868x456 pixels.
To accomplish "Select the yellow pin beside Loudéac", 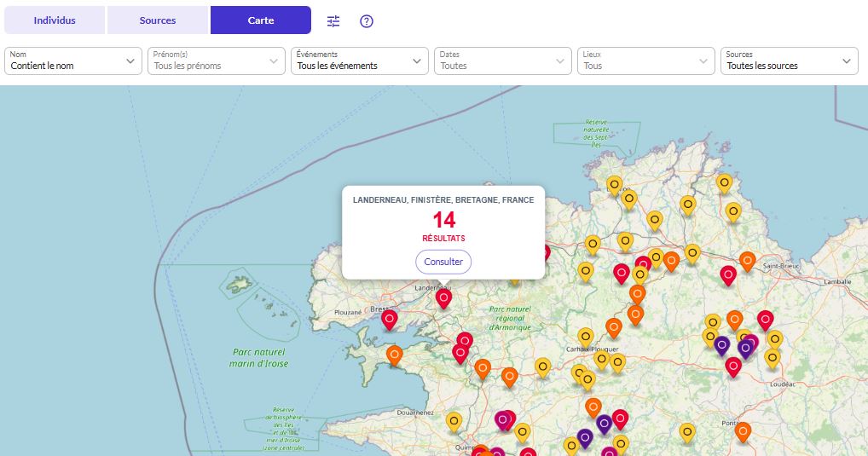I will (773, 358).
